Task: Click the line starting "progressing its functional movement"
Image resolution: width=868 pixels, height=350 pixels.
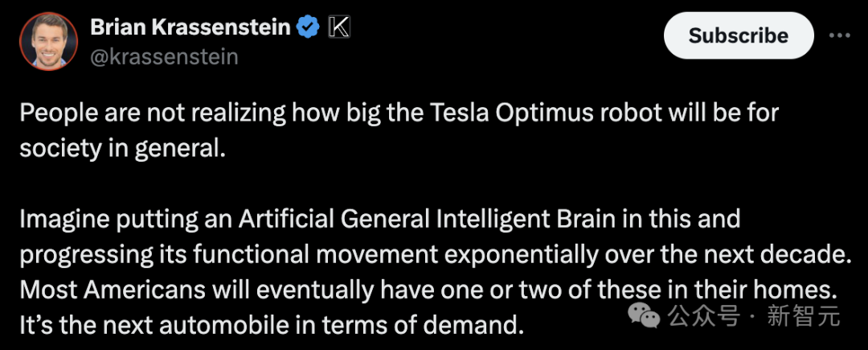Action: click(x=433, y=254)
